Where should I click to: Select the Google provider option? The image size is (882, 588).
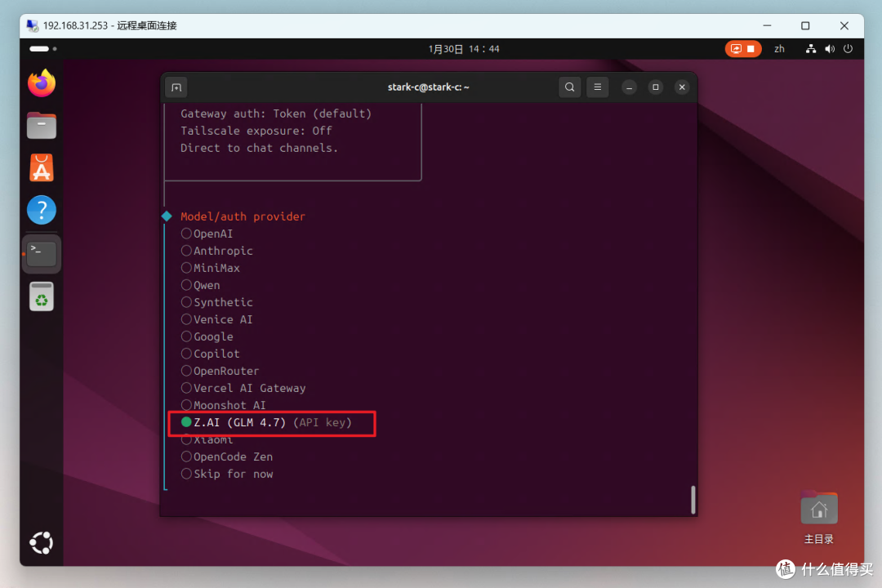tap(207, 336)
